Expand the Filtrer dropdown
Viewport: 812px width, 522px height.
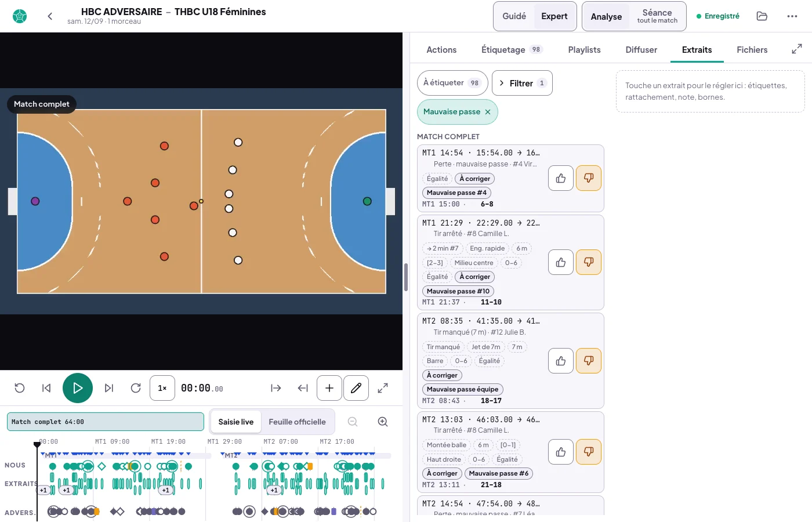click(x=522, y=83)
